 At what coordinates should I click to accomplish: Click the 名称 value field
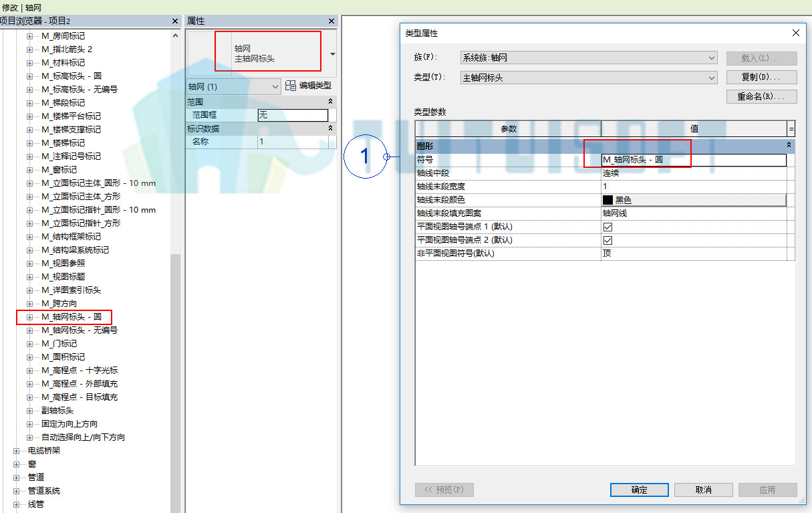tap(293, 142)
